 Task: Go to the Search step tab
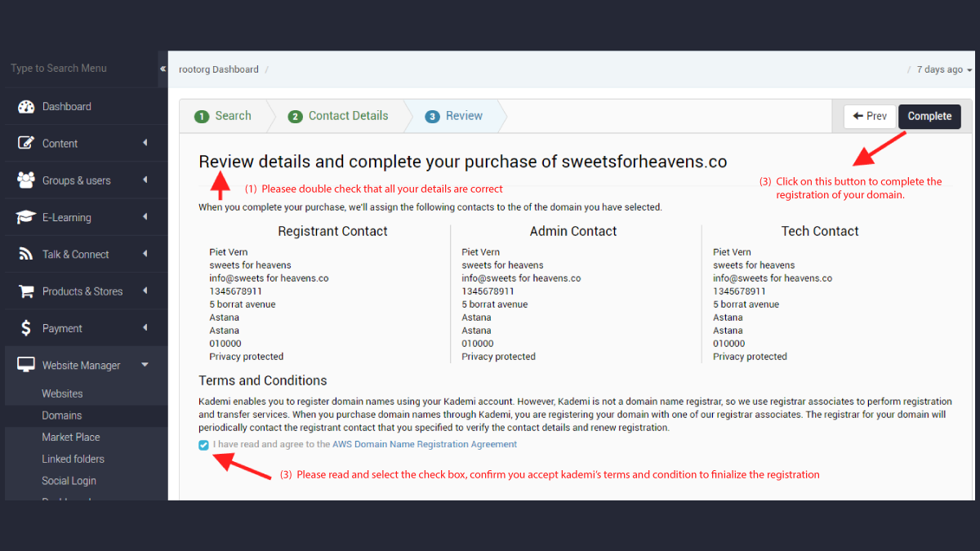point(223,116)
